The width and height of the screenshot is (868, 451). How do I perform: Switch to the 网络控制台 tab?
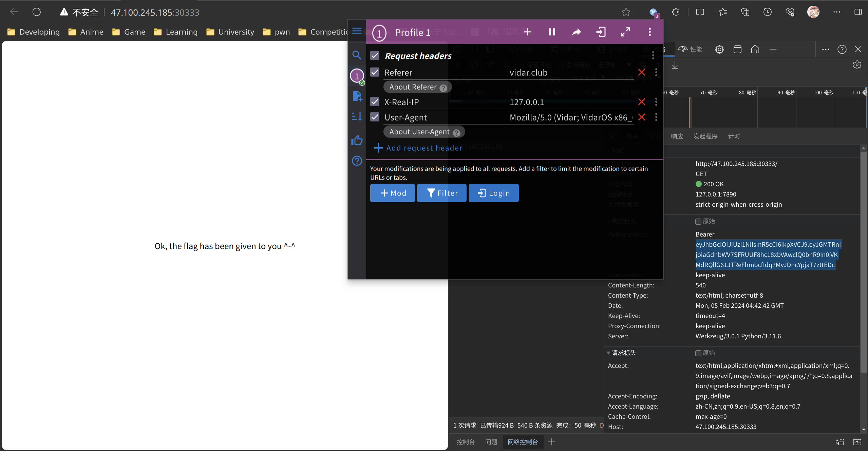click(x=523, y=442)
